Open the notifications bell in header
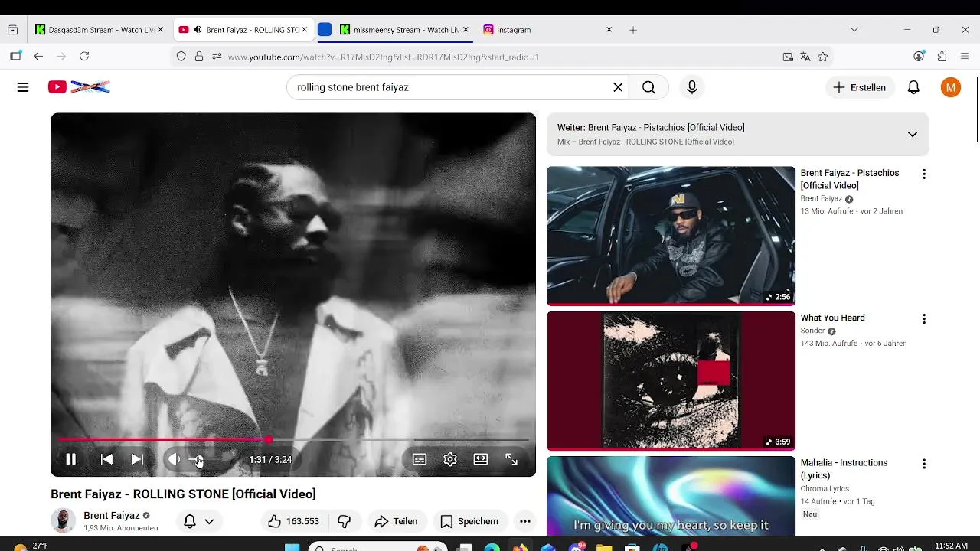 [x=913, y=87]
